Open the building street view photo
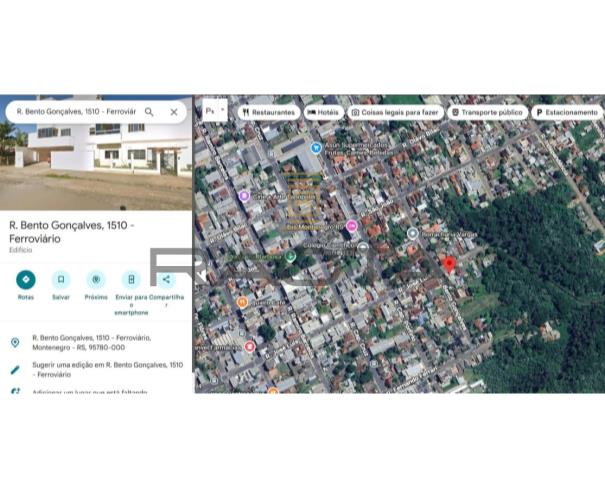Viewport: 605px width, 487px height. 96,167
